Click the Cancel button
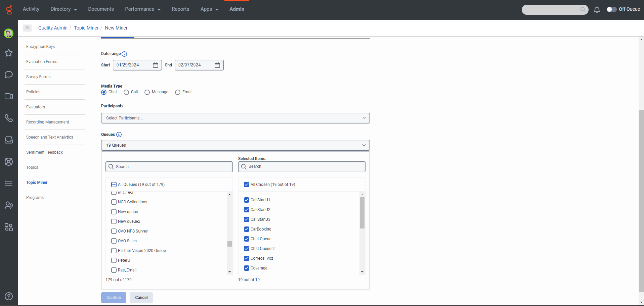 141,298
